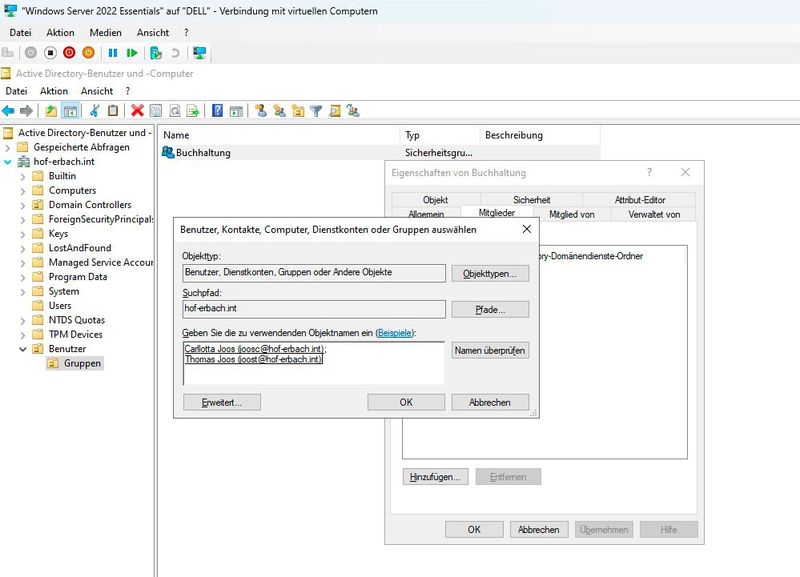Click Erweitert... button in selection dialog
The height and width of the screenshot is (577, 800).
(x=221, y=402)
